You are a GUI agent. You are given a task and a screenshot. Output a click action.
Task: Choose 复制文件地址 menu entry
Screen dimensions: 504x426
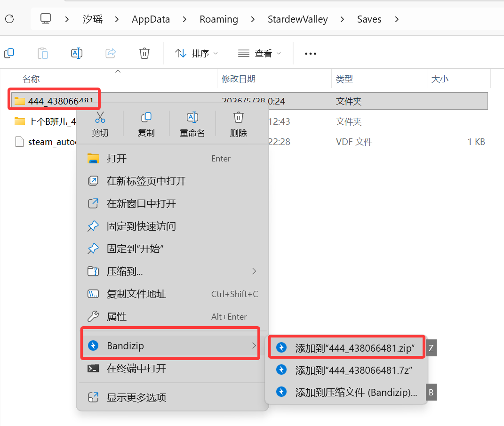point(172,294)
